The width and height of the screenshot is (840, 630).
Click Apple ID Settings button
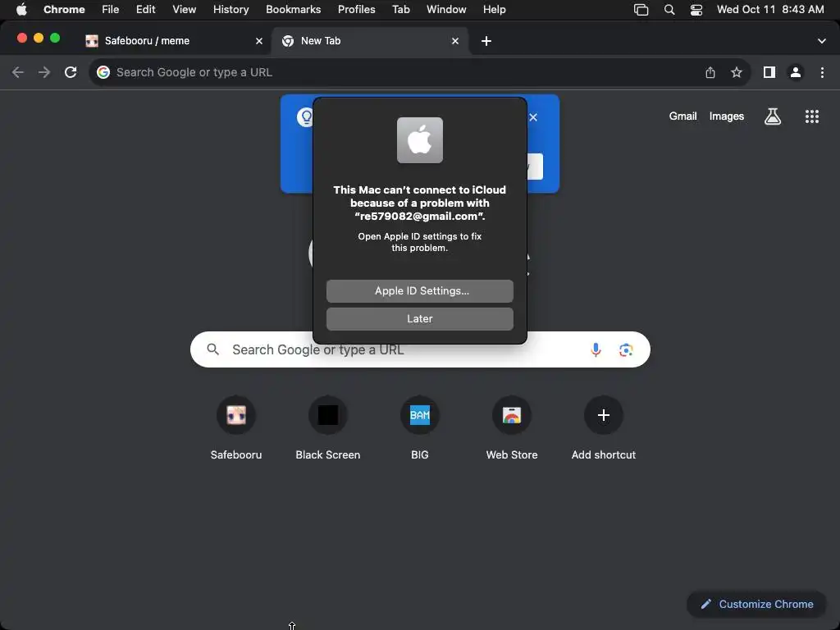pos(419,291)
